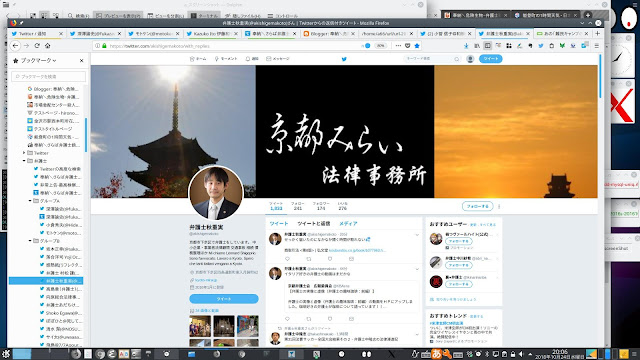The height and width of the screenshot is (360, 640).
Task: Click the blue bookmark star icon
Action: 417,46
